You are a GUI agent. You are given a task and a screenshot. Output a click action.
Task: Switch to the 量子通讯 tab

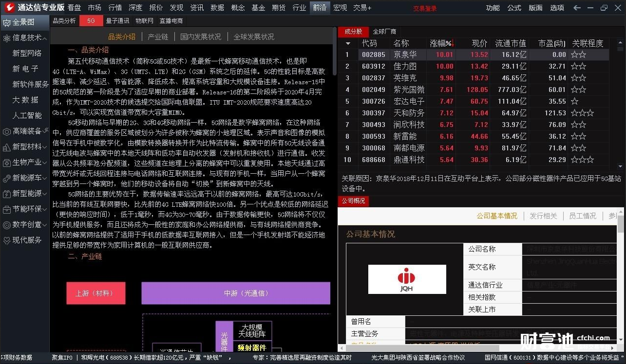pos(118,21)
